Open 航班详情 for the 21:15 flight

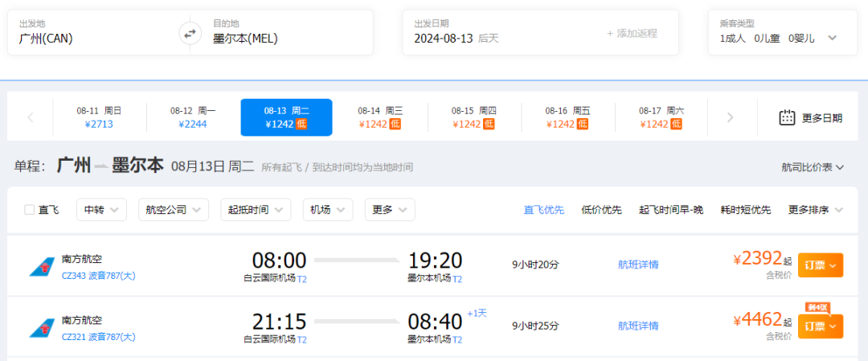click(638, 326)
